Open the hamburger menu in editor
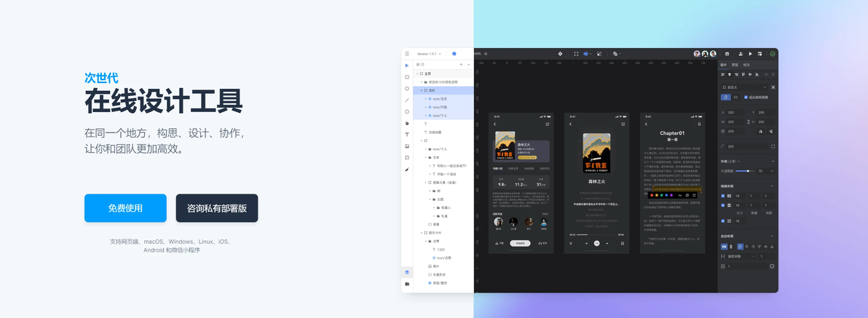The image size is (868, 318). click(x=407, y=54)
